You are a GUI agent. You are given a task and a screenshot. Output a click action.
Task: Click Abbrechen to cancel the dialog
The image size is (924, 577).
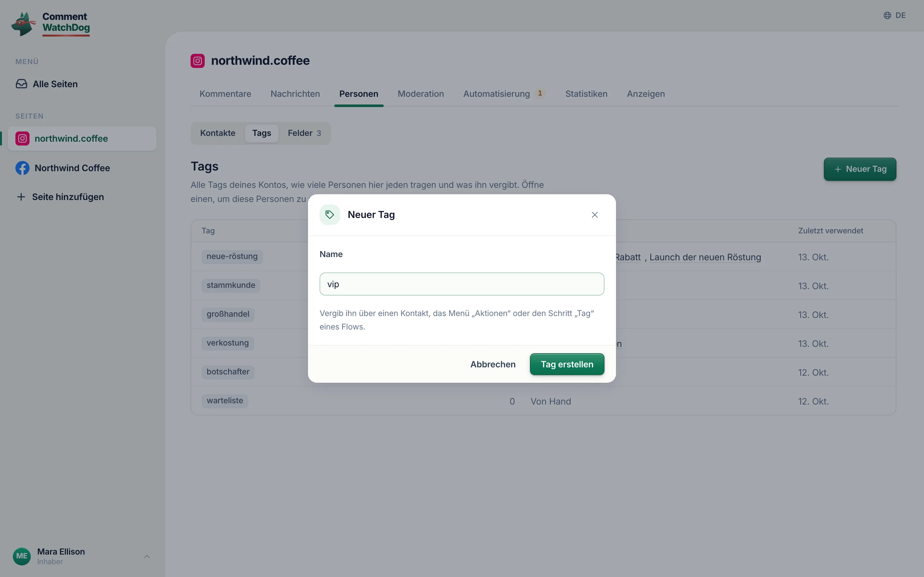(493, 364)
